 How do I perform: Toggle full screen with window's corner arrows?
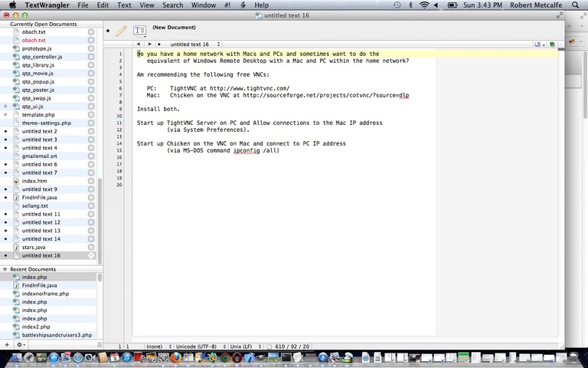(559, 15)
